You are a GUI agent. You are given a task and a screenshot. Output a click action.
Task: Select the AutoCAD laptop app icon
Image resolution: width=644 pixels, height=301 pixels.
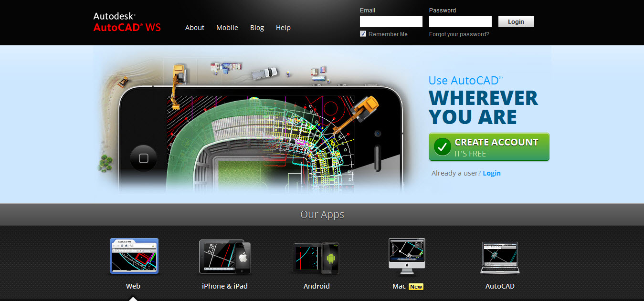[x=499, y=258]
